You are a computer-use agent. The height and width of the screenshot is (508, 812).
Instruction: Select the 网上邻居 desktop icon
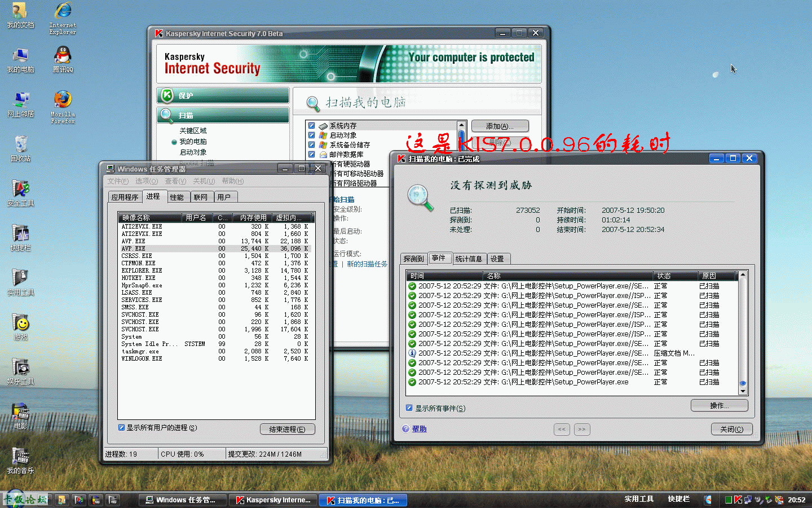click(20, 104)
